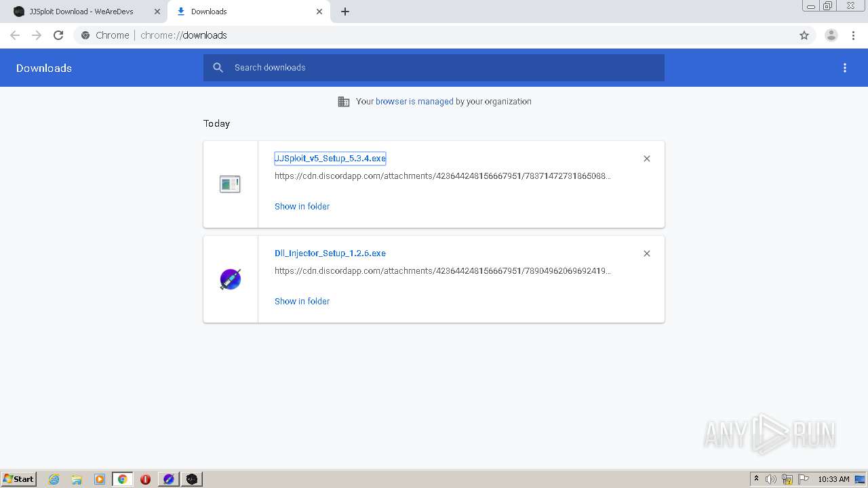Click the JJSploit file icon
Image resolution: width=868 pixels, height=488 pixels.
point(230,184)
